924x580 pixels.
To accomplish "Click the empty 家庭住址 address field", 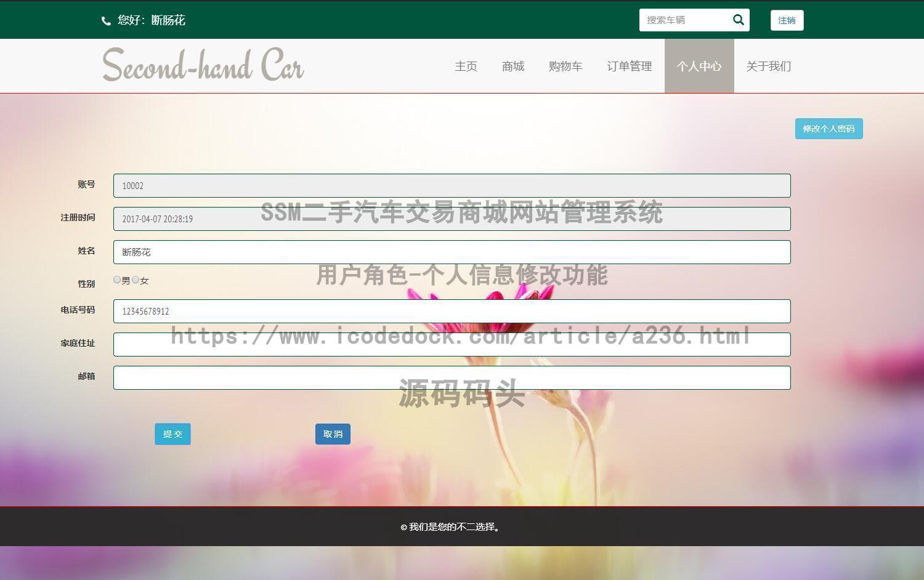I will pos(452,344).
